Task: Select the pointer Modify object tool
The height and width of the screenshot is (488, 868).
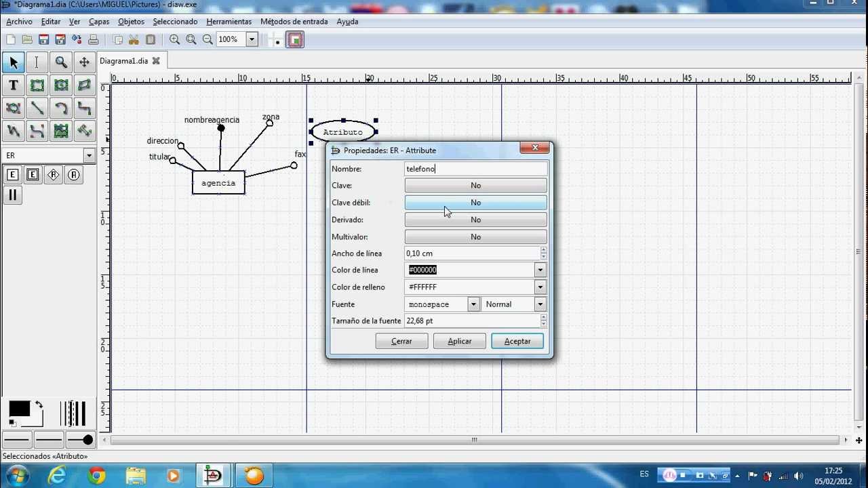Action: click(14, 62)
